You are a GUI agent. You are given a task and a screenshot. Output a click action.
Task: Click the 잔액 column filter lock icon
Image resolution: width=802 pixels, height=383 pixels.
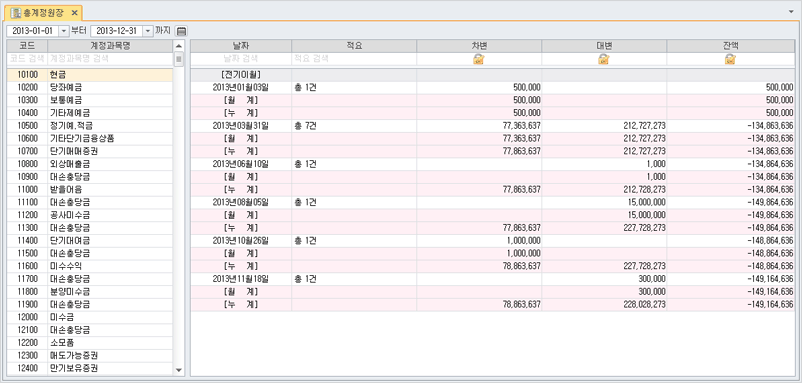(730, 59)
